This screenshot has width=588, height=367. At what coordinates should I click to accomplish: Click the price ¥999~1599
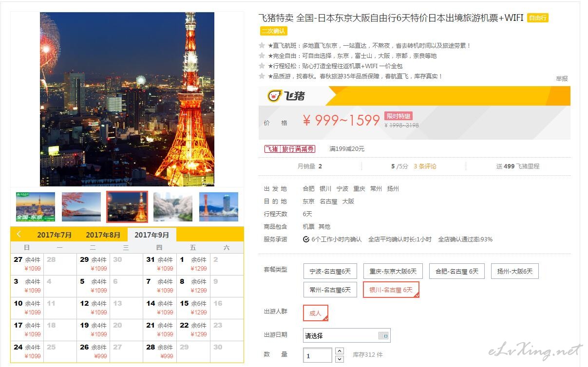coord(341,121)
